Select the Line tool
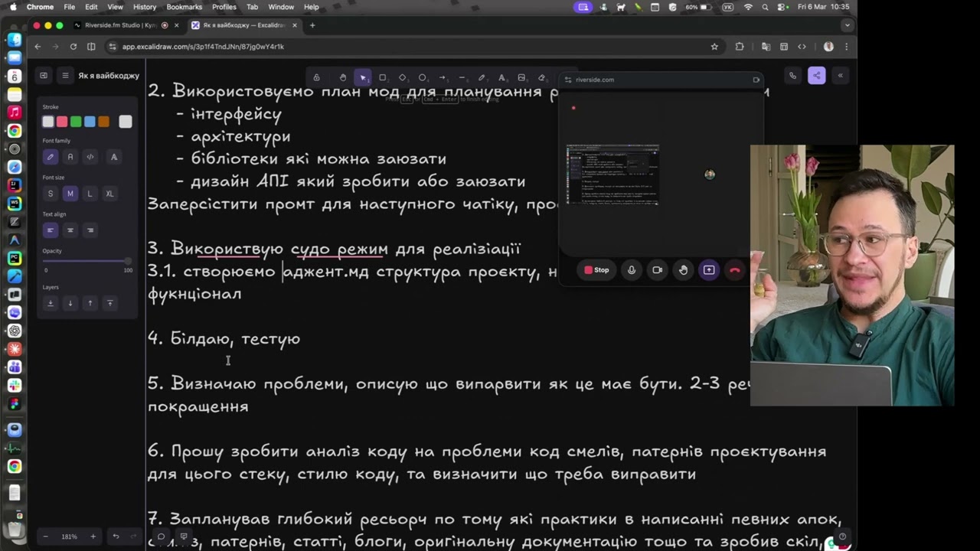The image size is (980, 551). (462, 77)
